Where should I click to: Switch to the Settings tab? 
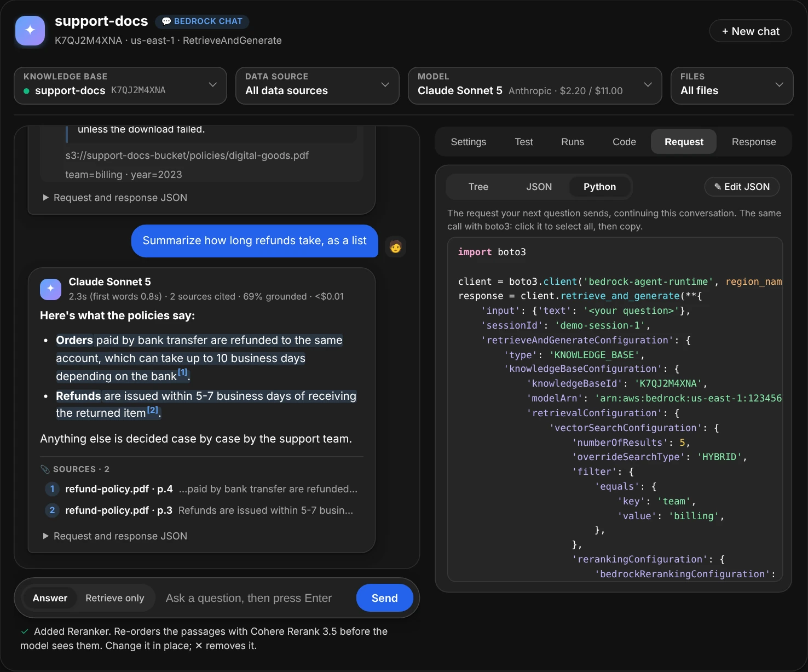(468, 142)
